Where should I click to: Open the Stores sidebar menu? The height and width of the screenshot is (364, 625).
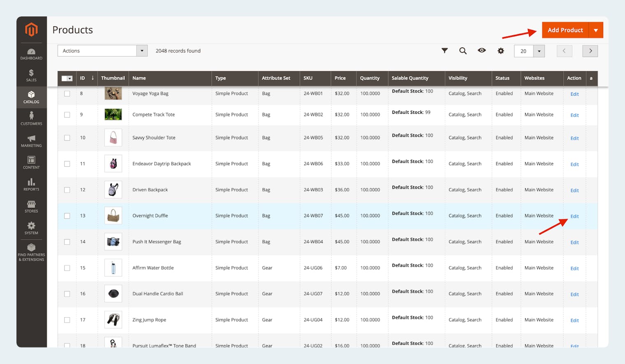tap(31, 206)
